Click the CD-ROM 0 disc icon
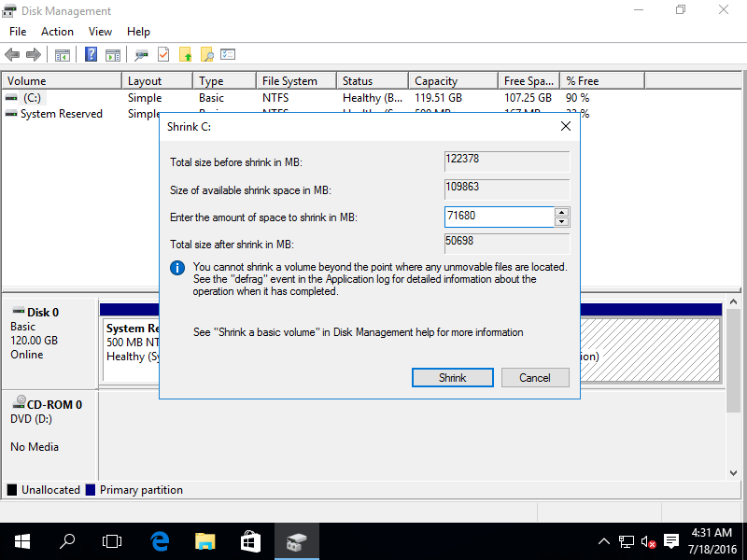This screenshot has height=560, width=747. pyautogui.click(x=19, y=402)
